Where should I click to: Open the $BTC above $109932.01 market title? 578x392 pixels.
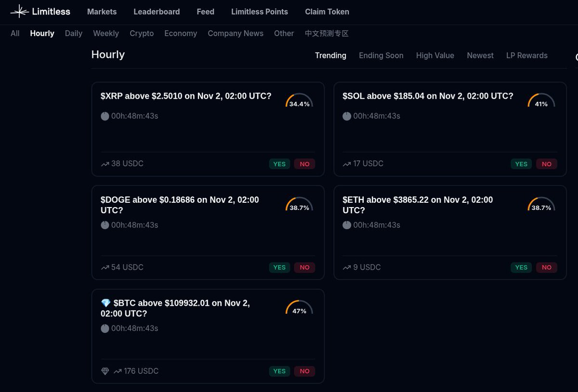(x=175, y=308)
